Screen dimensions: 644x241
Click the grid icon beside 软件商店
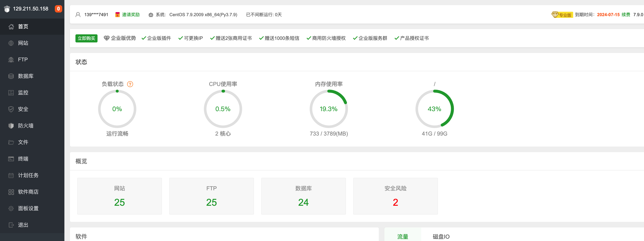[11, 192]
